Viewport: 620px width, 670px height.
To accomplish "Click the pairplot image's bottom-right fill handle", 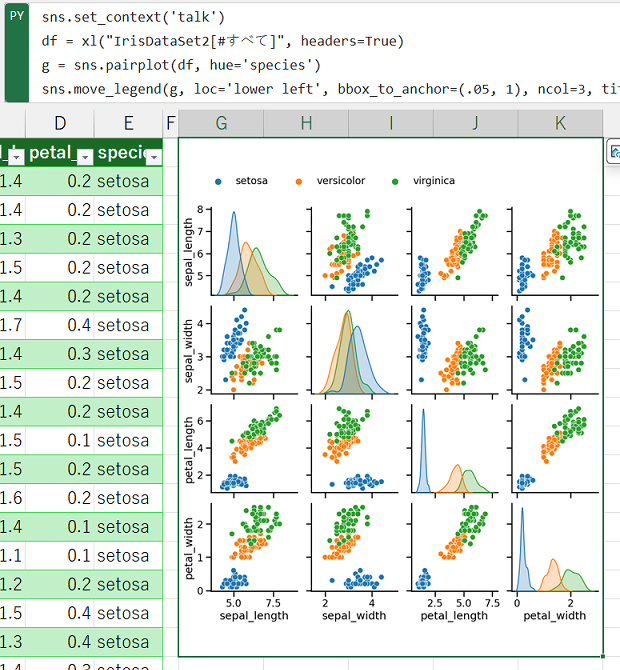I will coord(602,656).
